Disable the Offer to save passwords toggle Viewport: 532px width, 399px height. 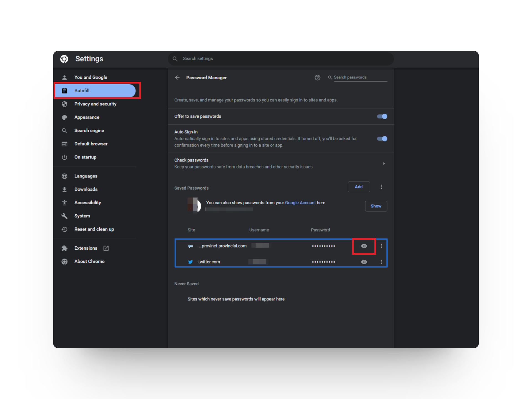382,116
